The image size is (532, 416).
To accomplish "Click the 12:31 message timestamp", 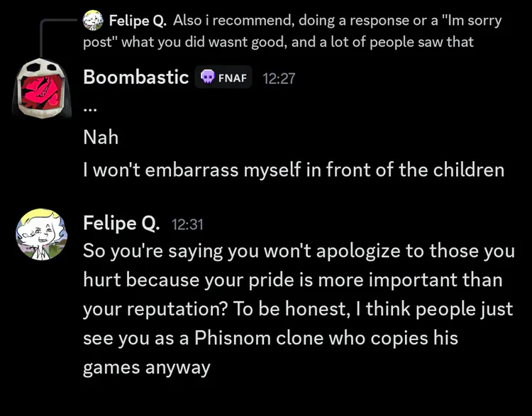I will [x=187, y=224].
